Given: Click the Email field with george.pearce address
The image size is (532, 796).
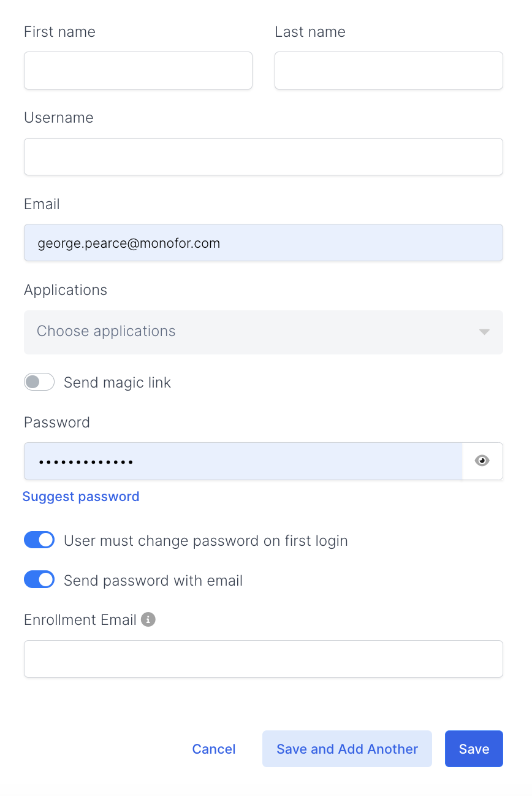Looking at the screenshot, I should [263, 243].
